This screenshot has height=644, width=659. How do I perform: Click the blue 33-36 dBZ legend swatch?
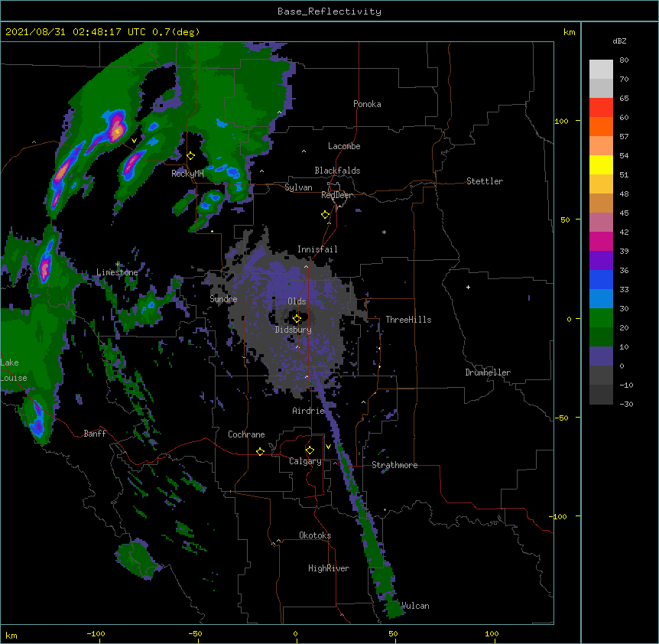tap(601, 279)
